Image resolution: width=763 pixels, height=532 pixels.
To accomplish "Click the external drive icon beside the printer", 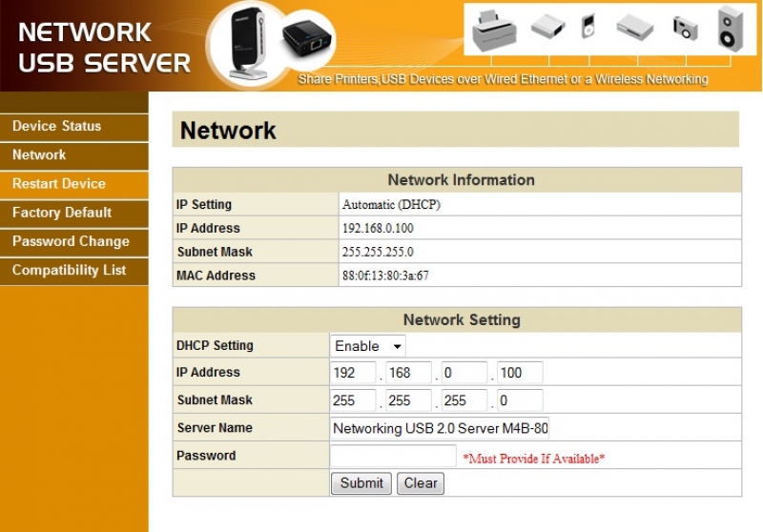I will (547, 27).
